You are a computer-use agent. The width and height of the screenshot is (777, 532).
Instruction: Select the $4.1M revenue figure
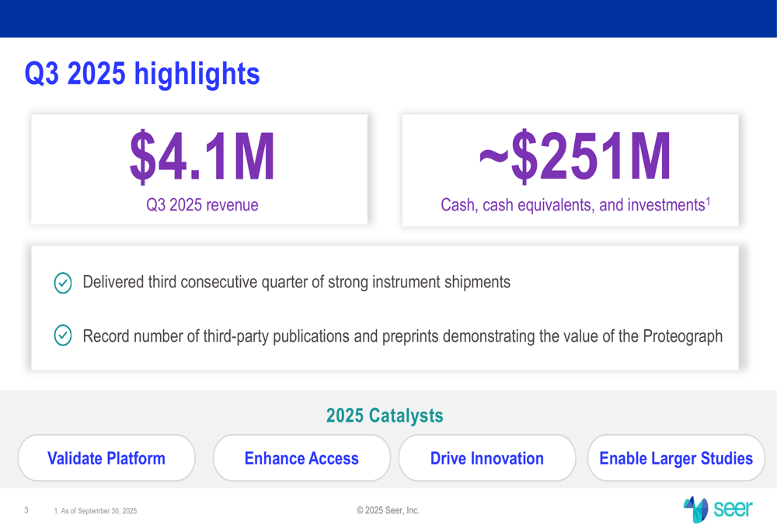click(x=202, y=158)
